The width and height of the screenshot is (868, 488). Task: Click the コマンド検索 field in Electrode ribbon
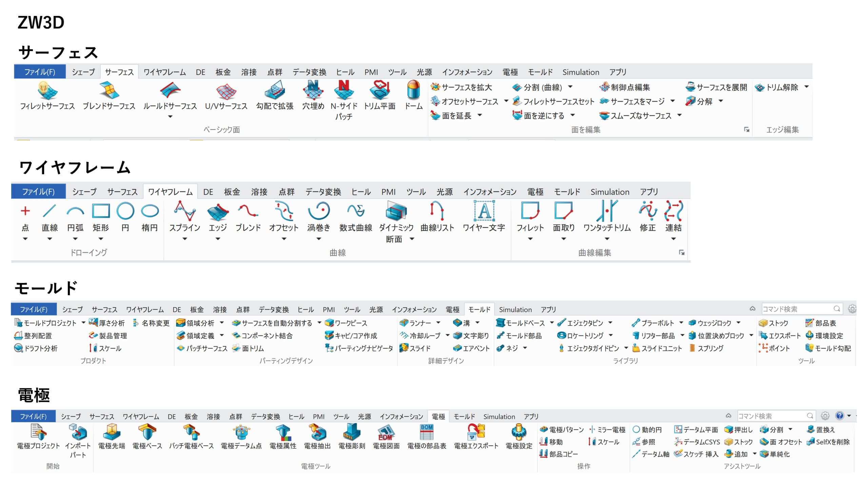click(776, 416)
